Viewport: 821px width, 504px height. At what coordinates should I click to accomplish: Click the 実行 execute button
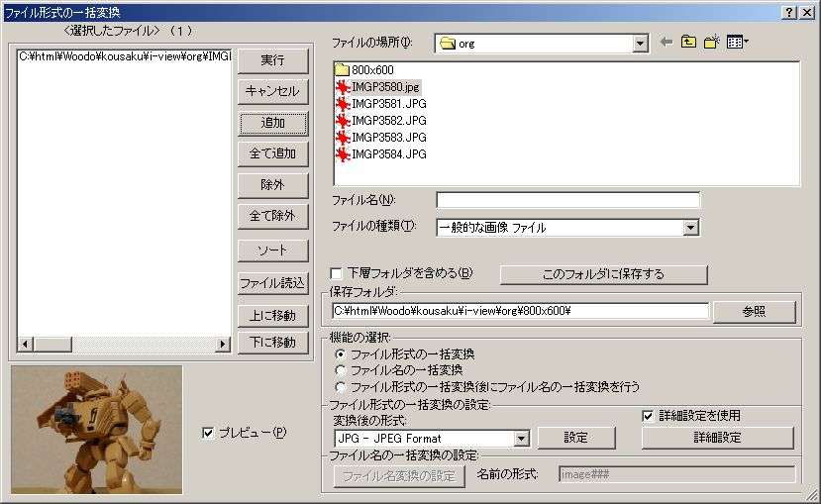pyautogui.click(x=272, y=60)
